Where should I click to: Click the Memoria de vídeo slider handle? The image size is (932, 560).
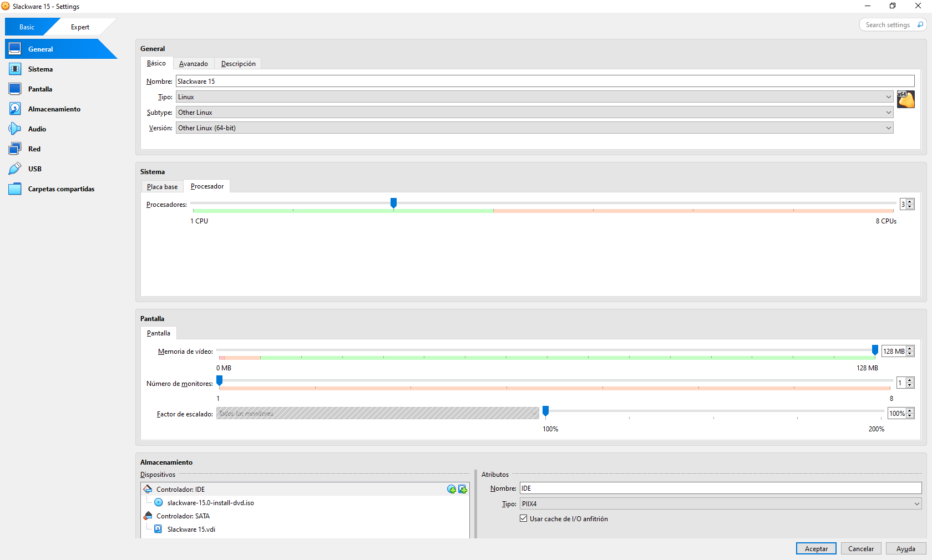[x=875, y=350]
